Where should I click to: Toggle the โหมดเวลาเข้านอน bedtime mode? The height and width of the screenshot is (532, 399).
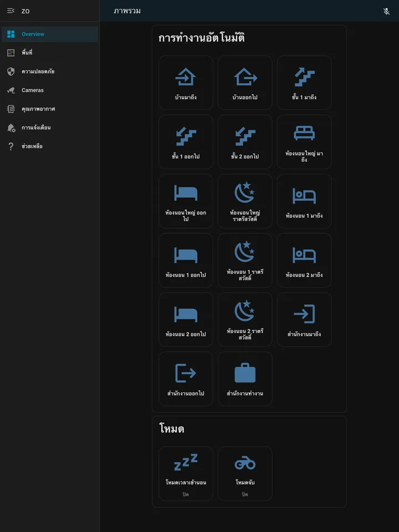click(x=186, y=474)
